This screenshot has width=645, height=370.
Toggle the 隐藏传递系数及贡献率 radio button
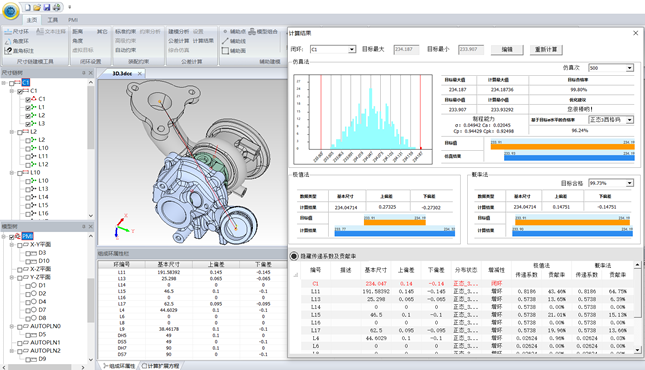point(294,256)
